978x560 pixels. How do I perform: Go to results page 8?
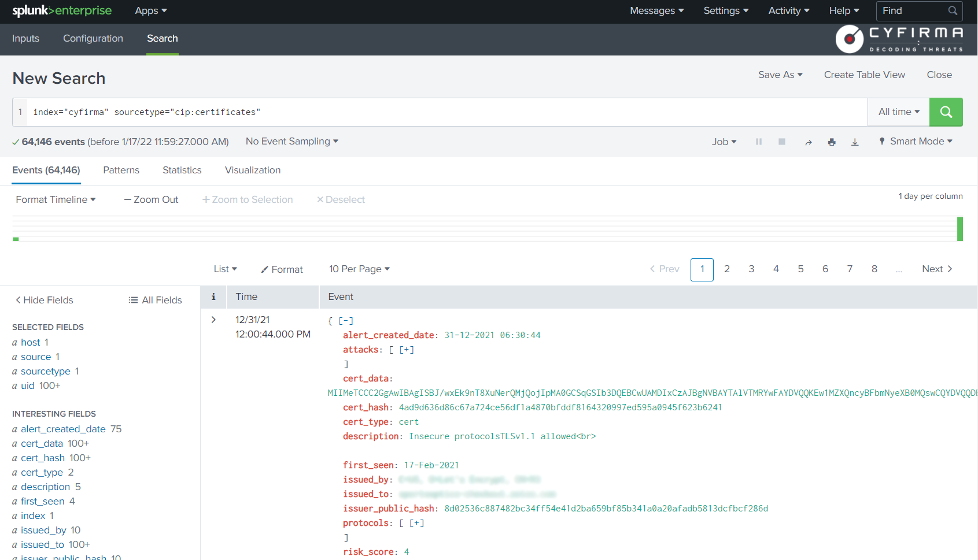(x=874, y=269)
